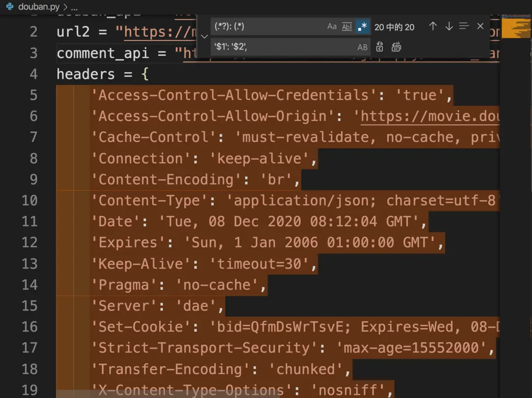Click 'Date' key on line 11
The height and width of the screenshot is (398, 532).
point(115,222)
